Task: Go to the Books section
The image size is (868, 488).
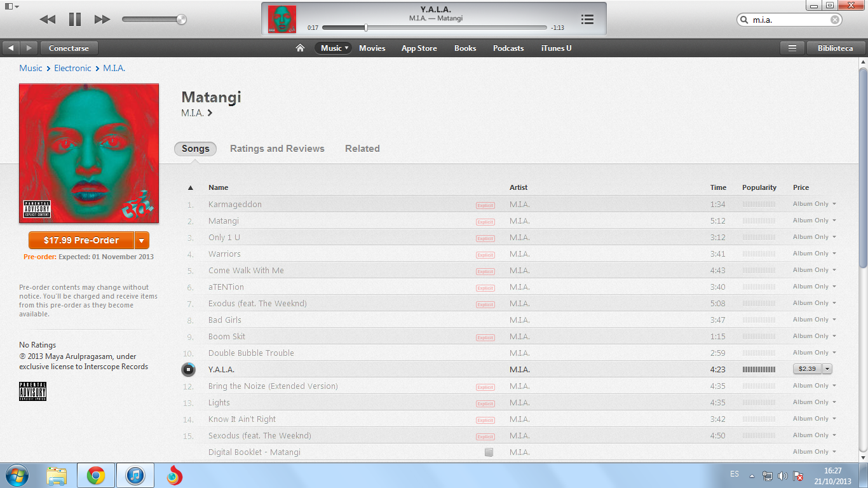Action: coord(465,48)
